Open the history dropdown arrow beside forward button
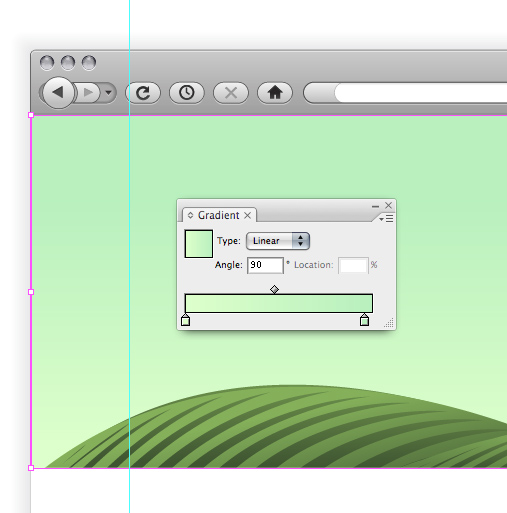Image resolution: width=507 pixels, height=513 pixels. tap(108, 93)
